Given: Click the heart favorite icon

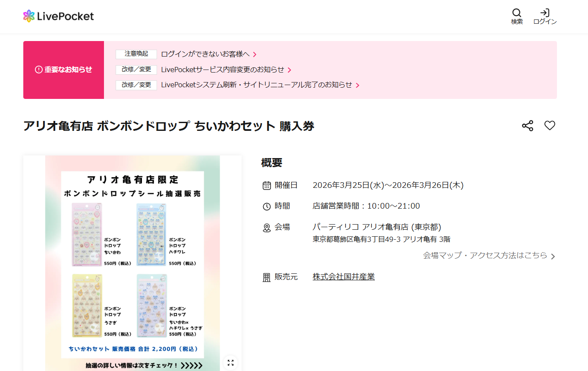Looking at the screenshot, I should tap(550, 126).
